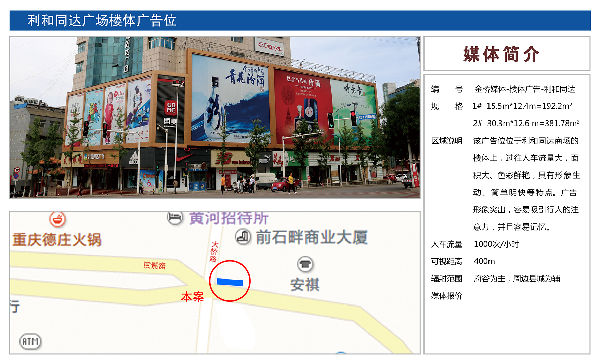Click the text 金桥媒体-楼体广告-利和同达
600x364 pixels.
[x=525, y=89]
